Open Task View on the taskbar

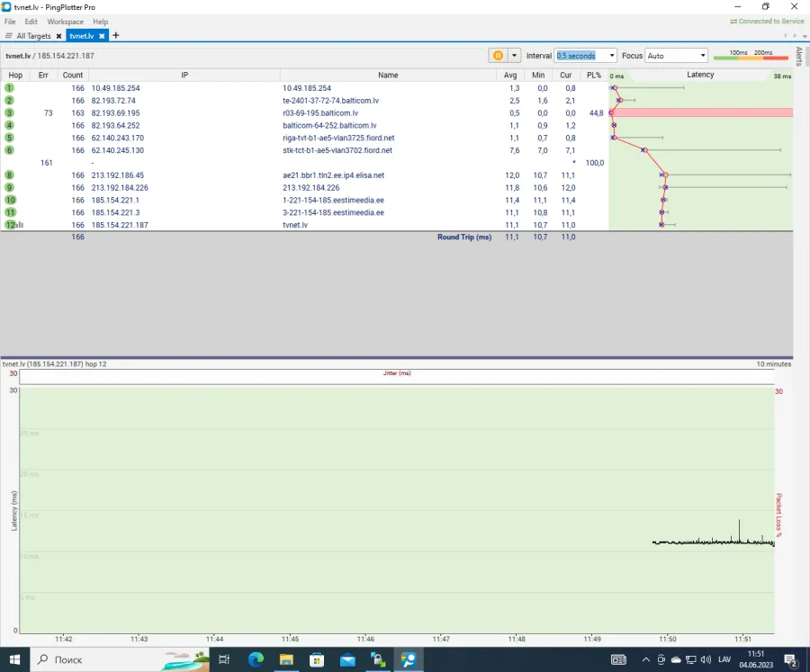[224, 659]
